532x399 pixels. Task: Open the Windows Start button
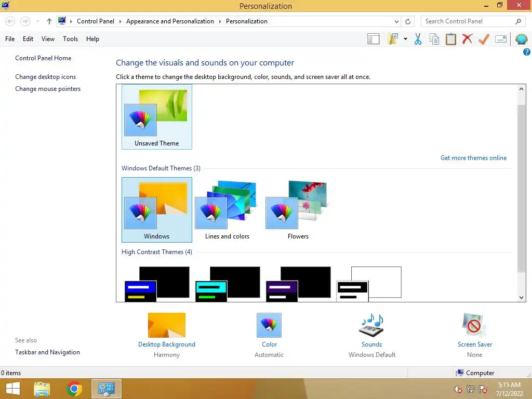13,389
